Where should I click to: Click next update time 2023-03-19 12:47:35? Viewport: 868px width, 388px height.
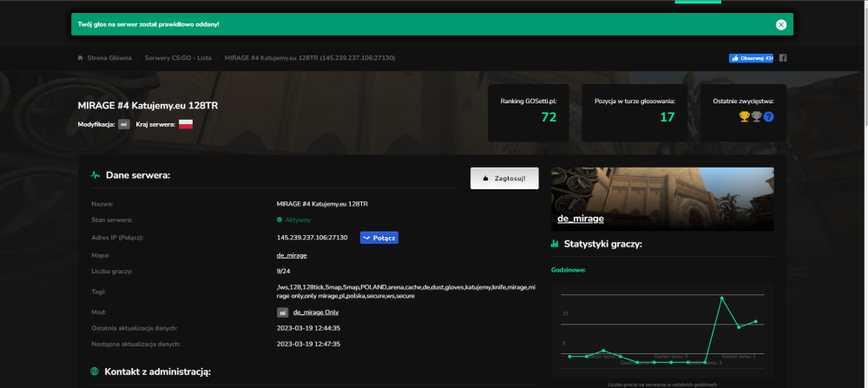[308, 344]
